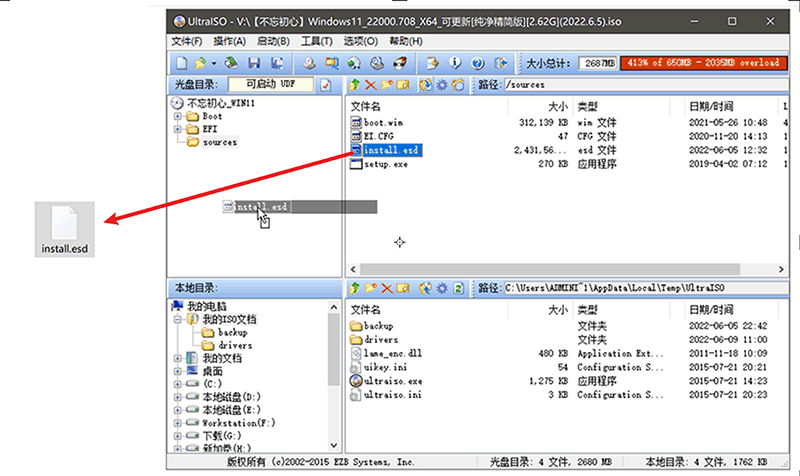The height and width of the screenshot is (476, 800).
Task: Click the Save As toolbar icon
Action: pyautogui.click(x=277, y=63)
